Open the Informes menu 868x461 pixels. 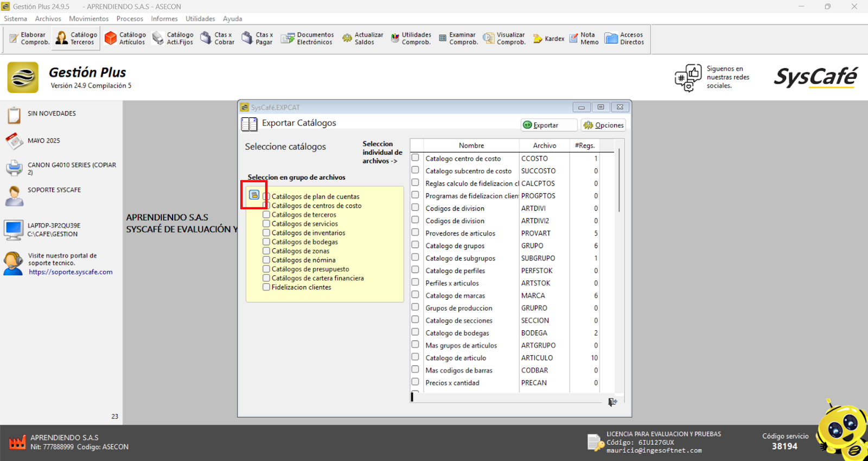(x=164, y=18)
